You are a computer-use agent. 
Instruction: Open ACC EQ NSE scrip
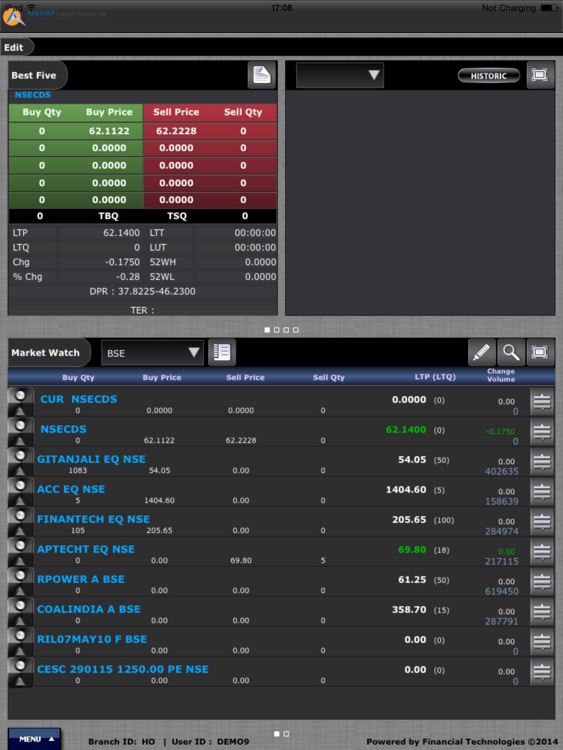point(71,489)
